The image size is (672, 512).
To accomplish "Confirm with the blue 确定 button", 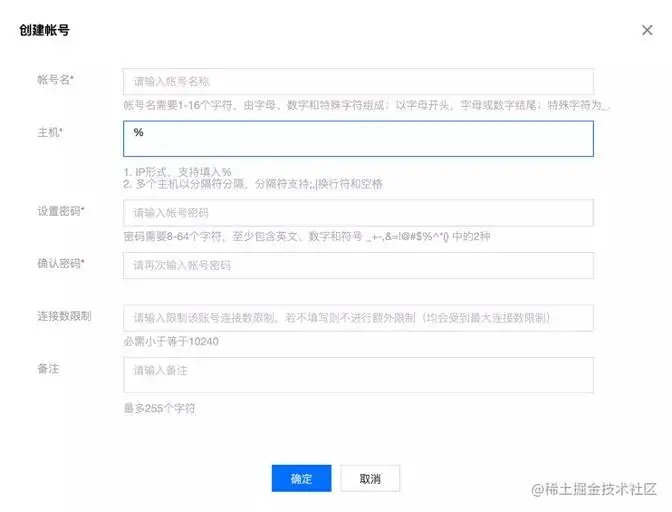I will coord(301,478).
